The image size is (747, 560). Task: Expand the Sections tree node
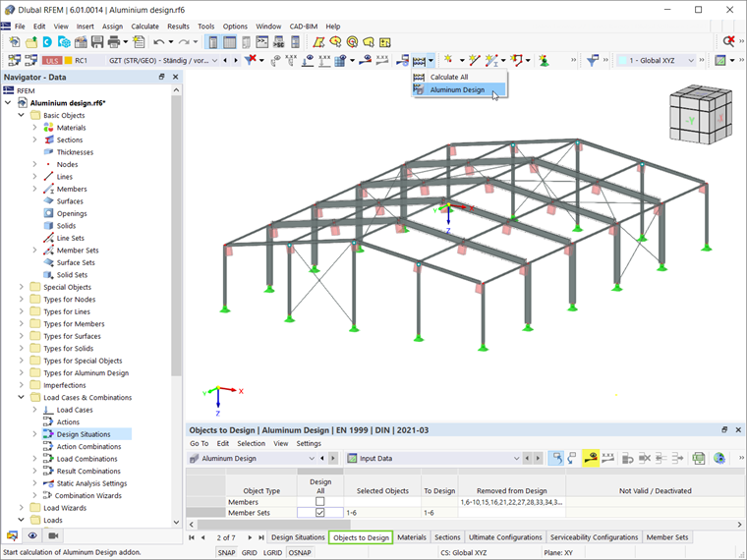tap(34, 140)
